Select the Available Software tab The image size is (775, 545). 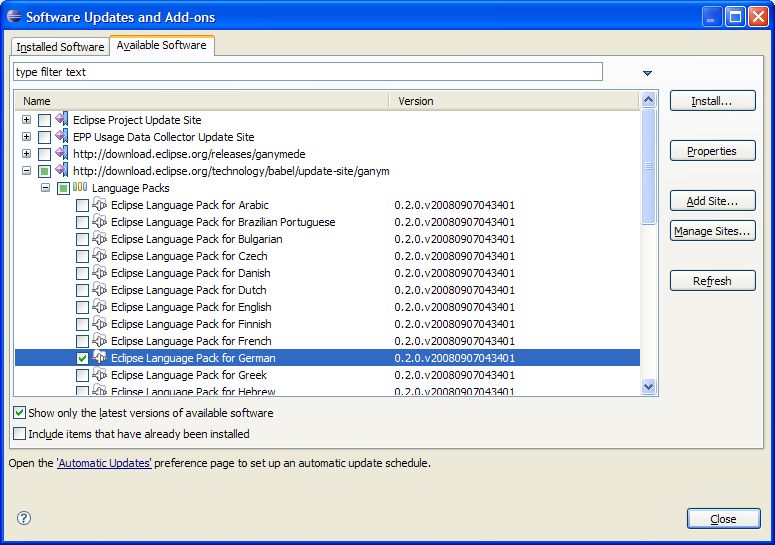click(162, 45)
